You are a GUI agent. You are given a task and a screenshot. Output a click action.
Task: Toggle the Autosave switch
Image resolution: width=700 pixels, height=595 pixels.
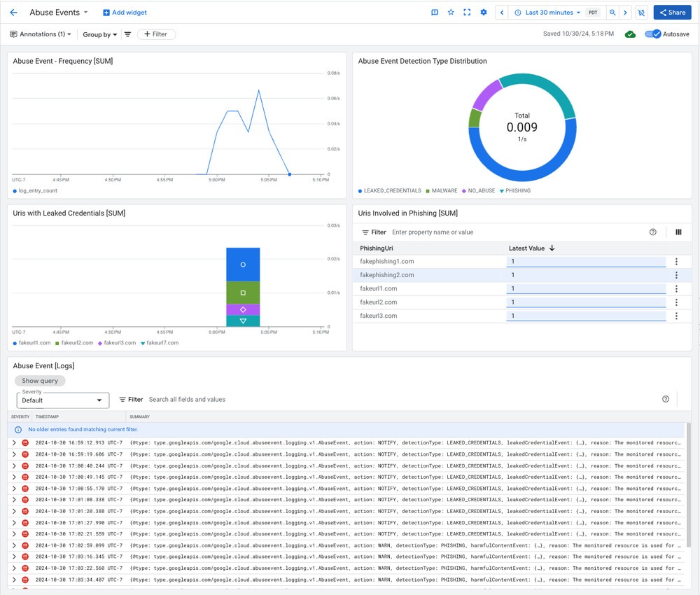point(652,34)
